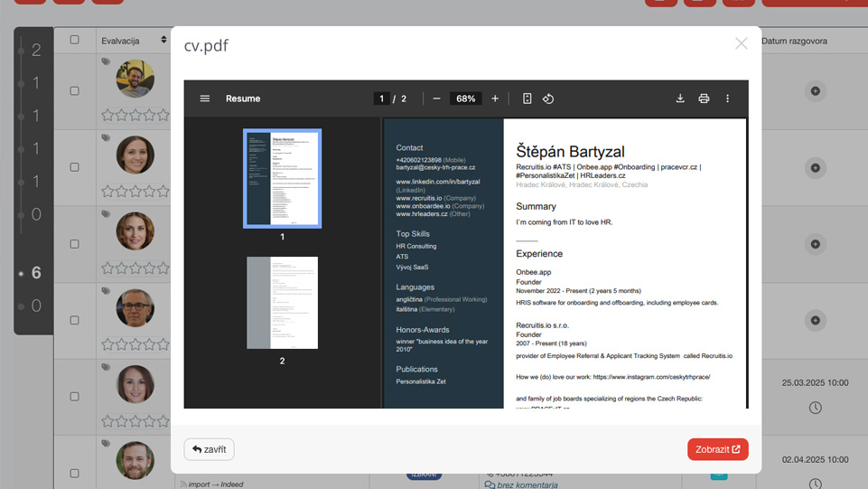Open the PDF viewer more actions menu
The height and width of the screenshot is (489, 868).
727,99
